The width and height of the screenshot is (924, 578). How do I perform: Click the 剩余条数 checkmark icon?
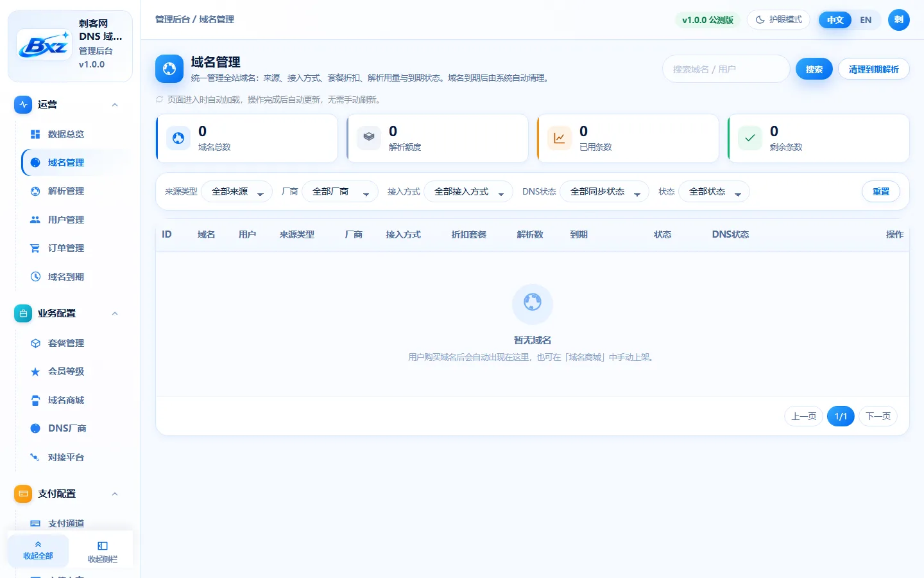point(750,138)
